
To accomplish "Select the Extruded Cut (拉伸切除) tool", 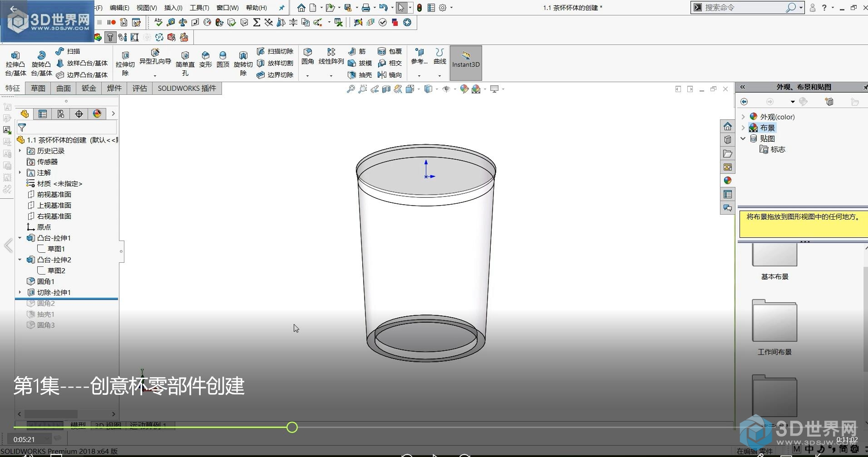I will (x=125, y=64).
